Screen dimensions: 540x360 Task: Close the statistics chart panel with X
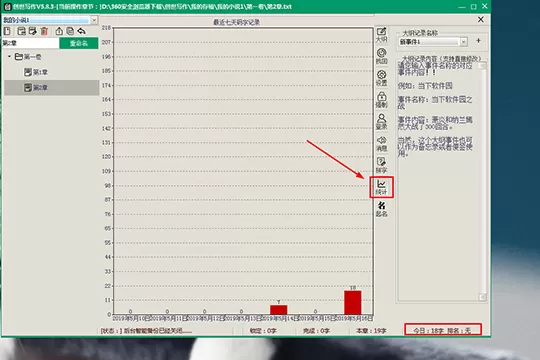[x=481, y=20]
